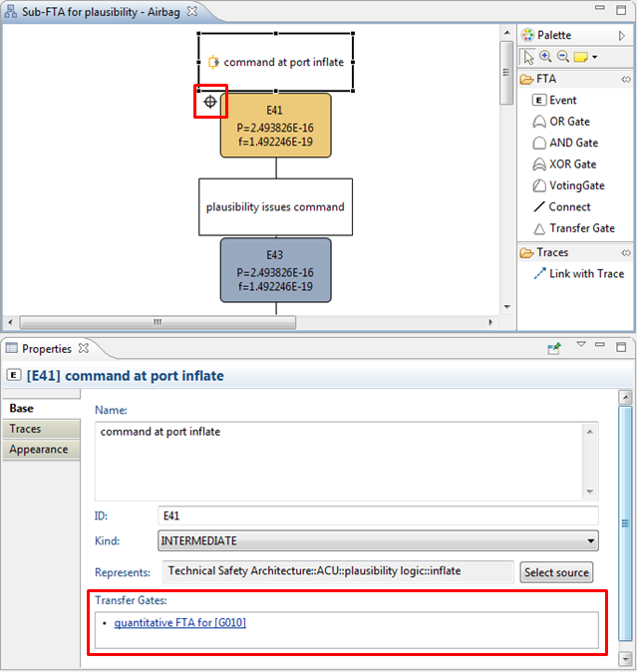Click the Sub-FTA for plausibility editor tab
Viewport: 637px width, 672px height.
[x=101, y=12]
